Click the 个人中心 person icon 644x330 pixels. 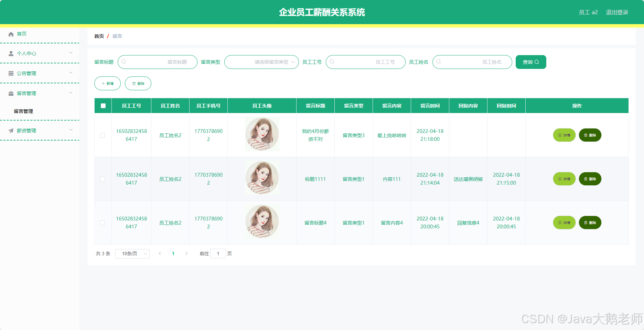[10, 53]
